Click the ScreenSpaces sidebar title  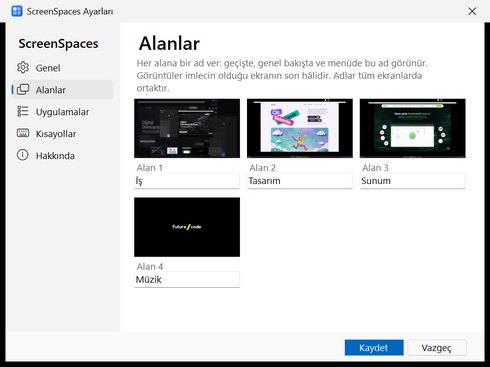(x=58, y=44)
